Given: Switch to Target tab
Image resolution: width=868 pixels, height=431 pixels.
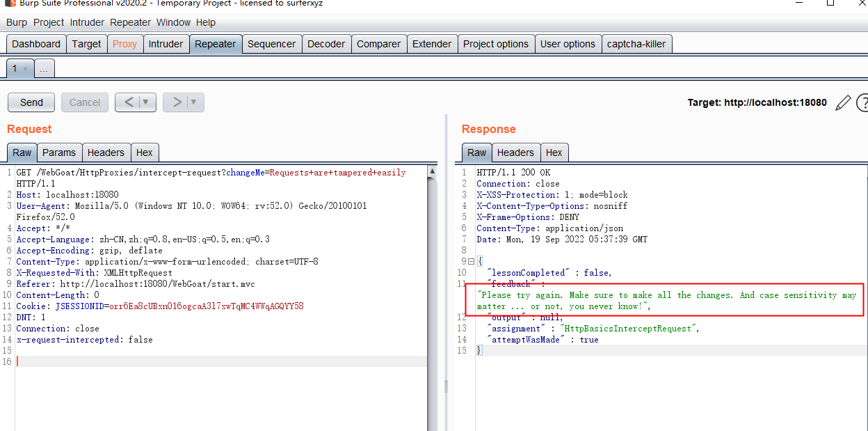Looking at the screenshot, I should coord(86,44).
